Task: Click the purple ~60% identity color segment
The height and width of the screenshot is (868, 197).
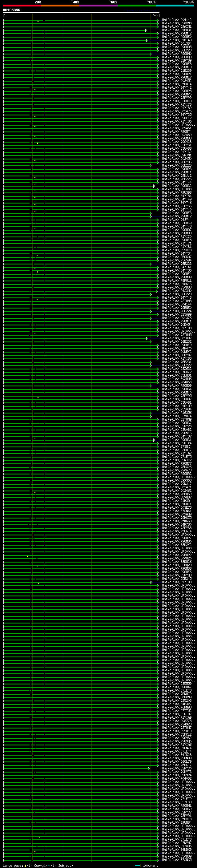Action: (99, 6)
